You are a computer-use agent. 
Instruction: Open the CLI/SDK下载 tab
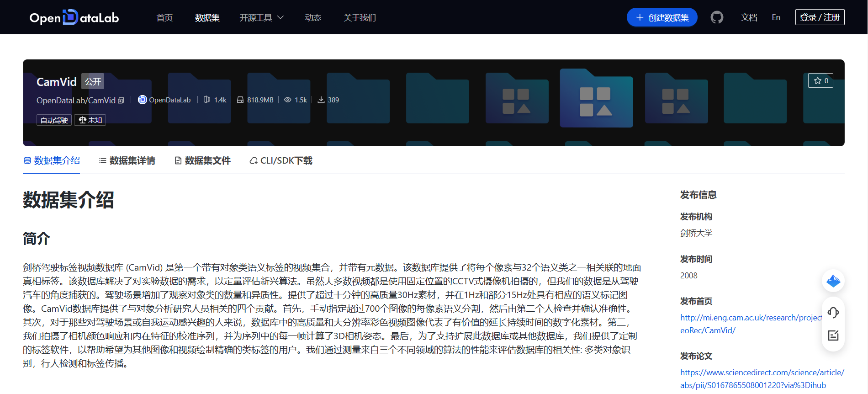(x=281, y=160)
